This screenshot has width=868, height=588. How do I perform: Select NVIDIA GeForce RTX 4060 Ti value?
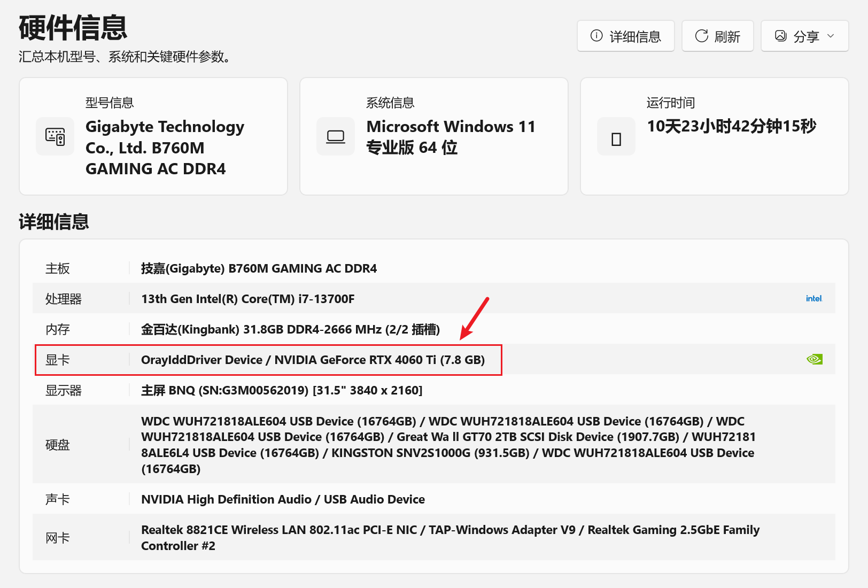[313, 360]
